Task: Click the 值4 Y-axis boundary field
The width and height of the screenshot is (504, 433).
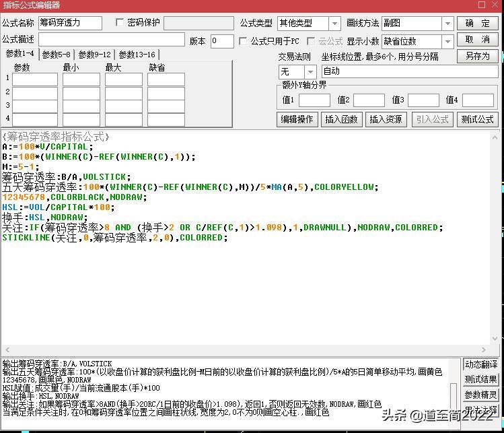Action: coord(478,100)
